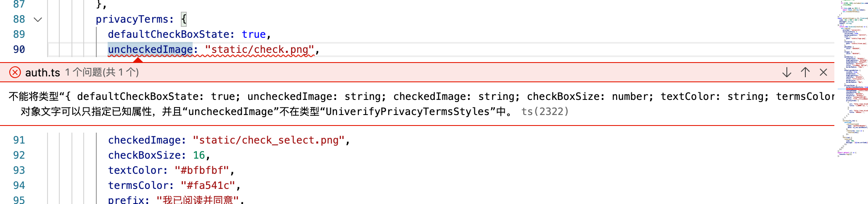
Task: Click the problem count text in header
Action: click(102, 72)
